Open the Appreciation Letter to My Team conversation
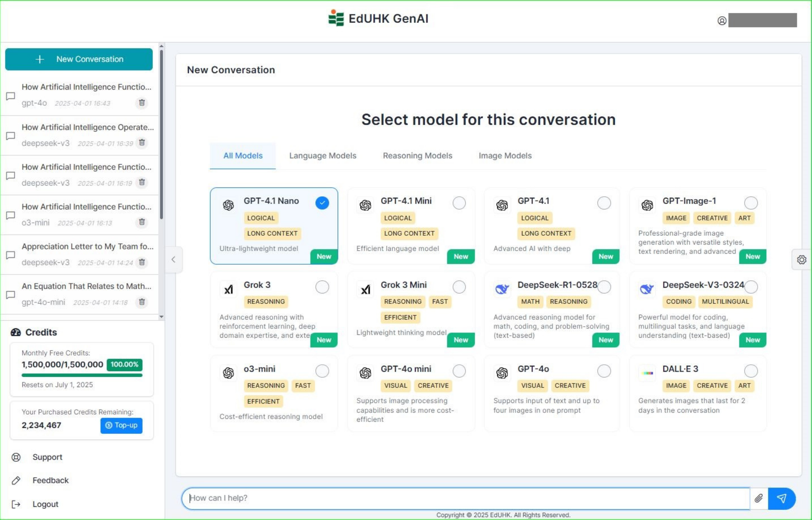Viewport: 812px width, 520px height. coord(80,255)
